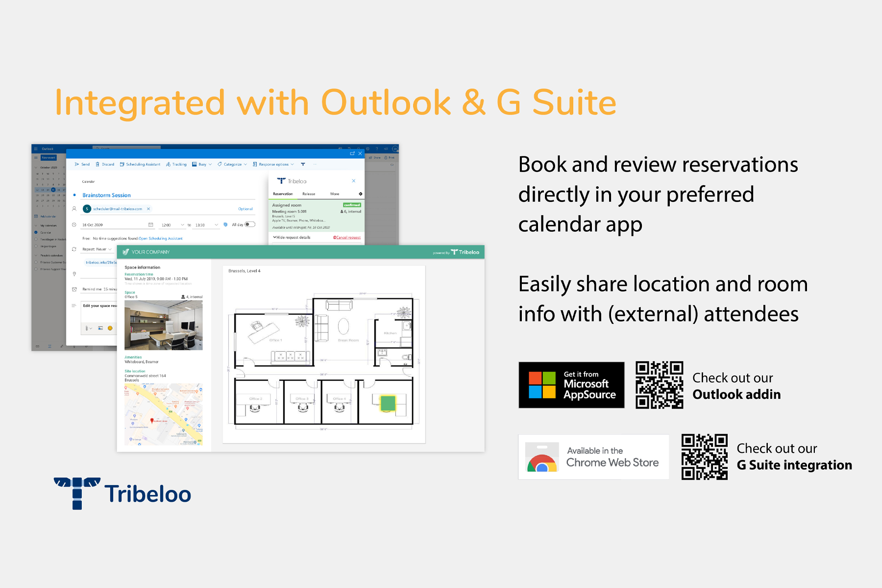Click Add calendar in Outlook sidebar
882x588 pixels.
point(45,216)
